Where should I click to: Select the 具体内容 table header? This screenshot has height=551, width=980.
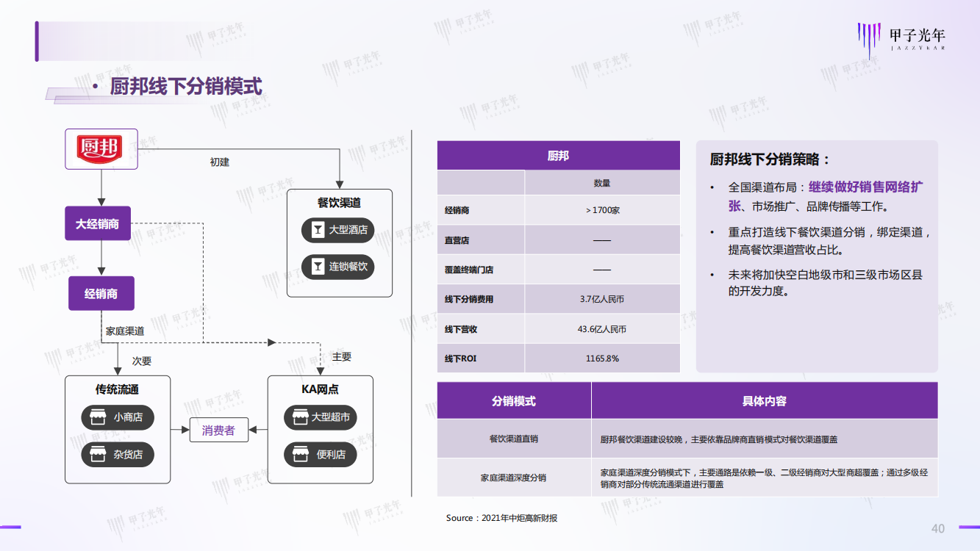tap(765, 401)
